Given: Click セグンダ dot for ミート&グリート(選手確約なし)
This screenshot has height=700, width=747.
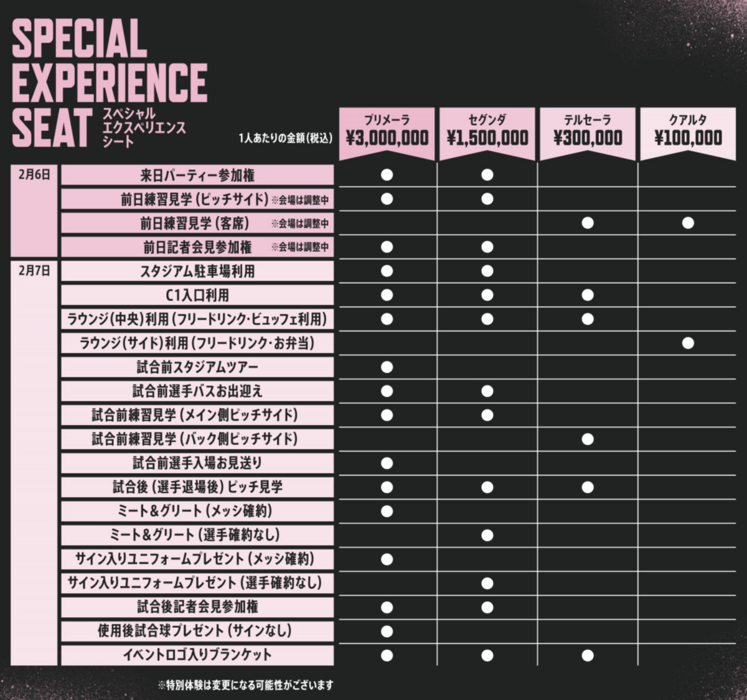Looking at the screenshot, I should (487, 535).
